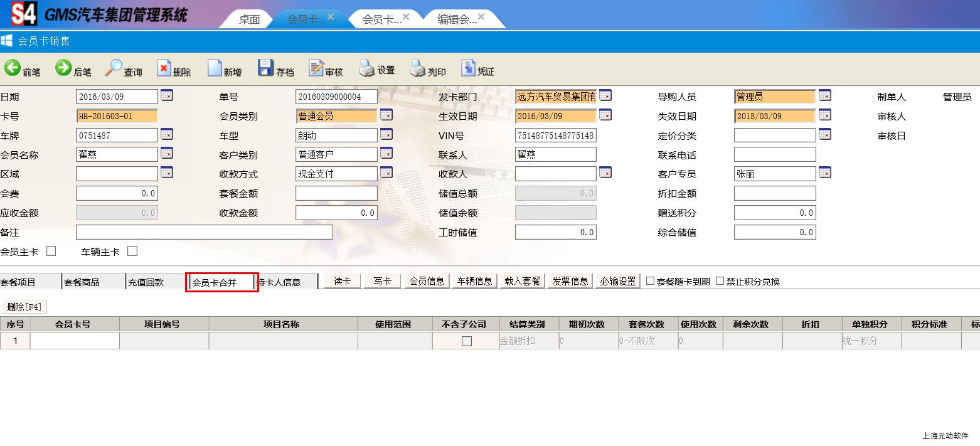The image size is (980, 446).
Task: Switch to the 桌面 tab
Action: 249,19
